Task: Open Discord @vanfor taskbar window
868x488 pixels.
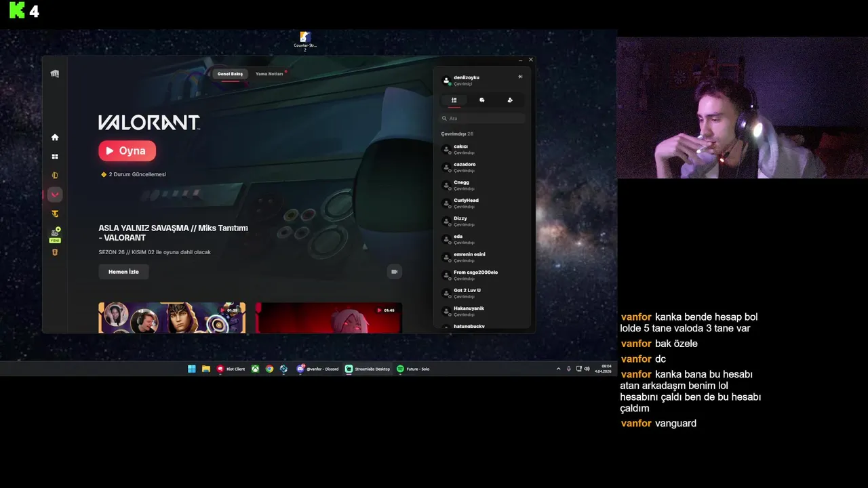Action: pos(317,369)
